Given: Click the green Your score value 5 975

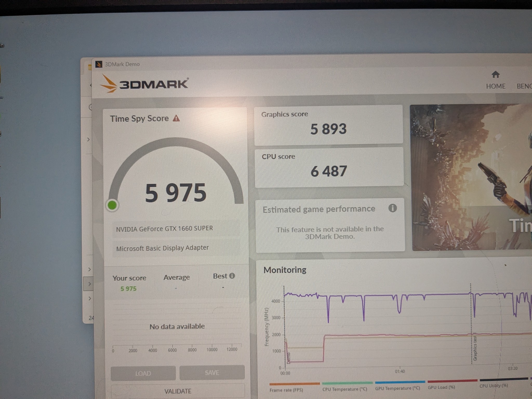Looking at the screenshot, I should (128, 289).
